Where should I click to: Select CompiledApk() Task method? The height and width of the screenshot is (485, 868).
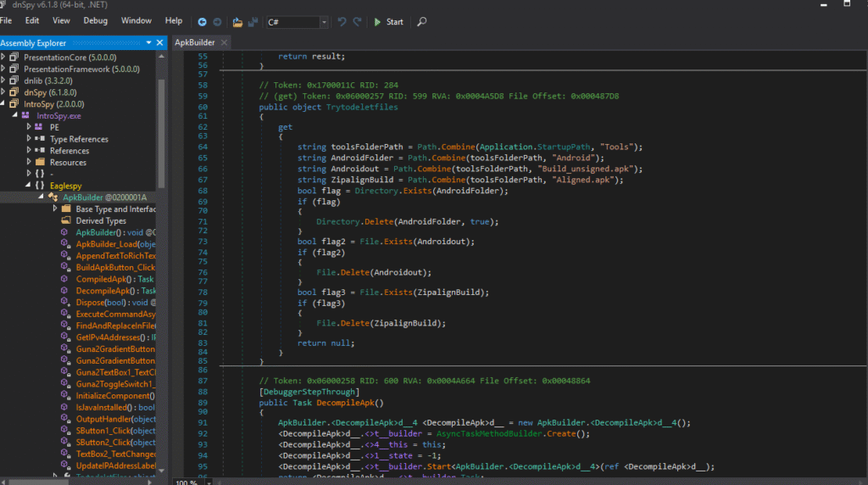tap(114, 279)
